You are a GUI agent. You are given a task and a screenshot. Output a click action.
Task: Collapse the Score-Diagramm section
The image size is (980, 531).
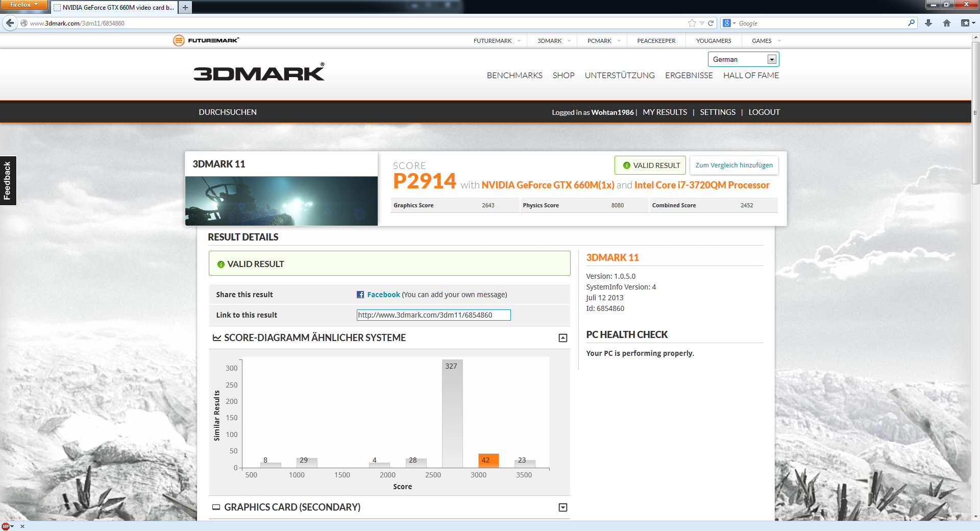click(563, 338)
